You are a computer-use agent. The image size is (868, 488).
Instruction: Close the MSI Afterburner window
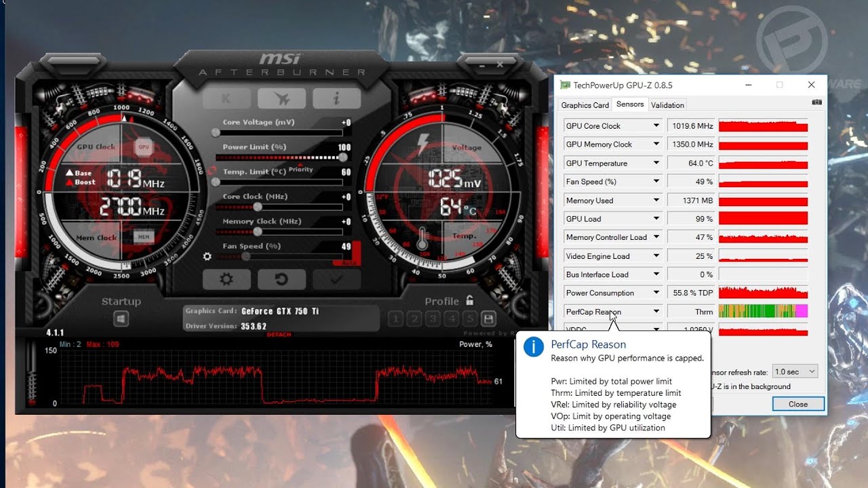tap(500, 64)
